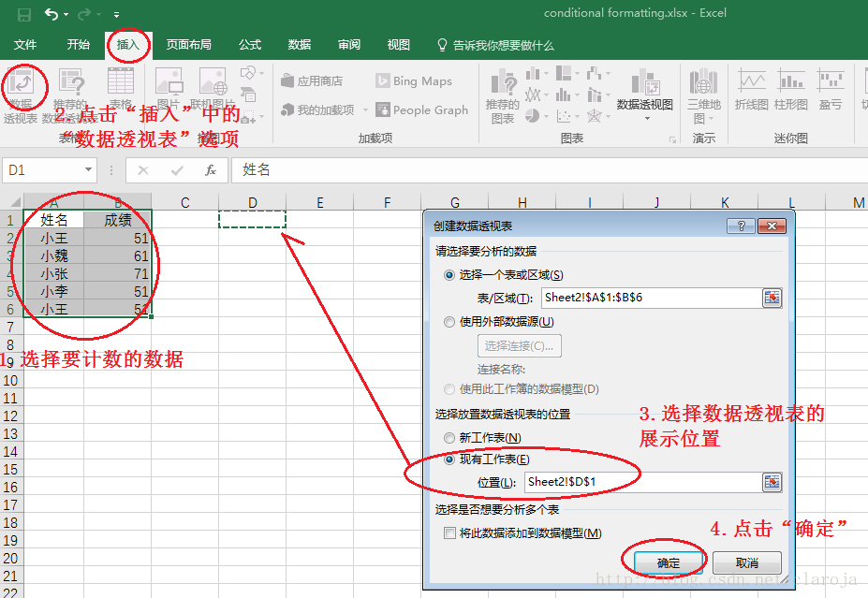Click the PivotTable (数据透视表) ribbon icon

click(x=21, y=83)
